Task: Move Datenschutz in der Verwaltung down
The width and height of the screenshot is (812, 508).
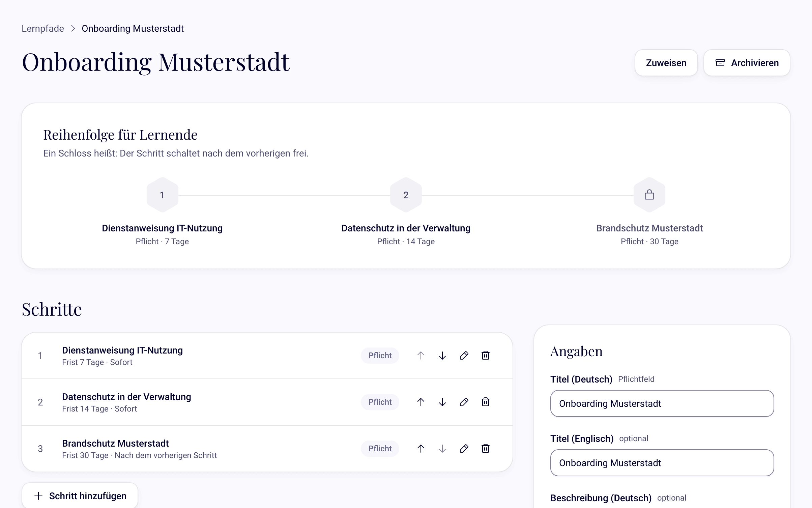Action: pos(442,402)
